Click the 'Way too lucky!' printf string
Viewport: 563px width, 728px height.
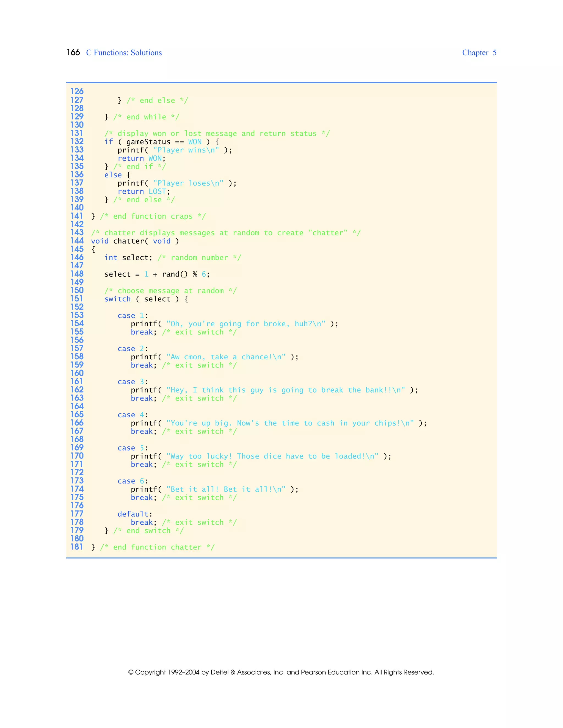272,456
